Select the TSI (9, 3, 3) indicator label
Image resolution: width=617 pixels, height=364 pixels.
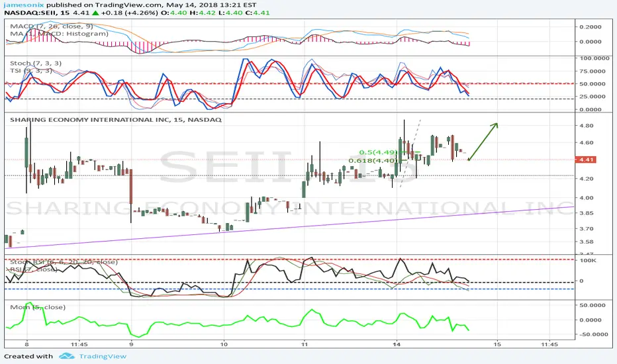30,71
